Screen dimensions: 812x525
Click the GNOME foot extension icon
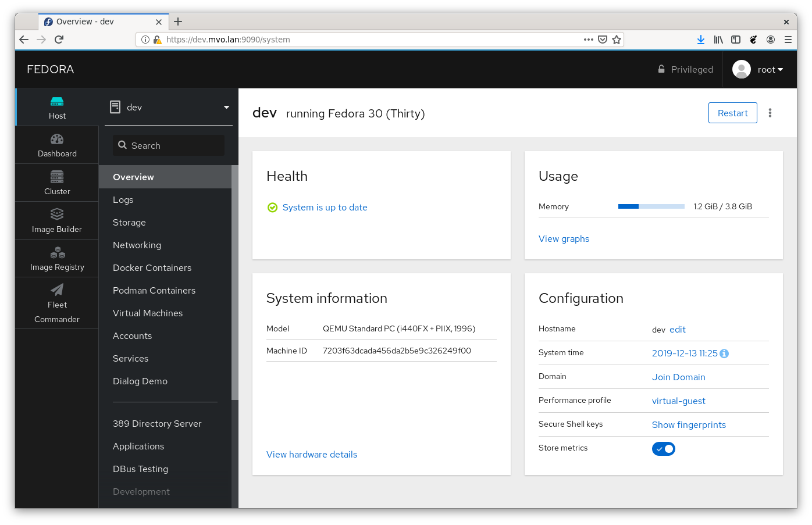point(753,40)
